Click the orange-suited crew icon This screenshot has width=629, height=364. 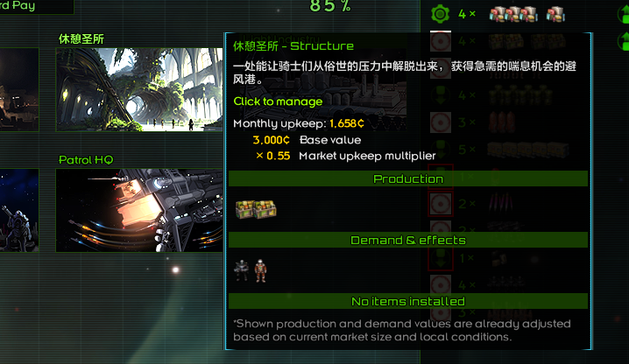pyautogui.click(x=261, y=270)
